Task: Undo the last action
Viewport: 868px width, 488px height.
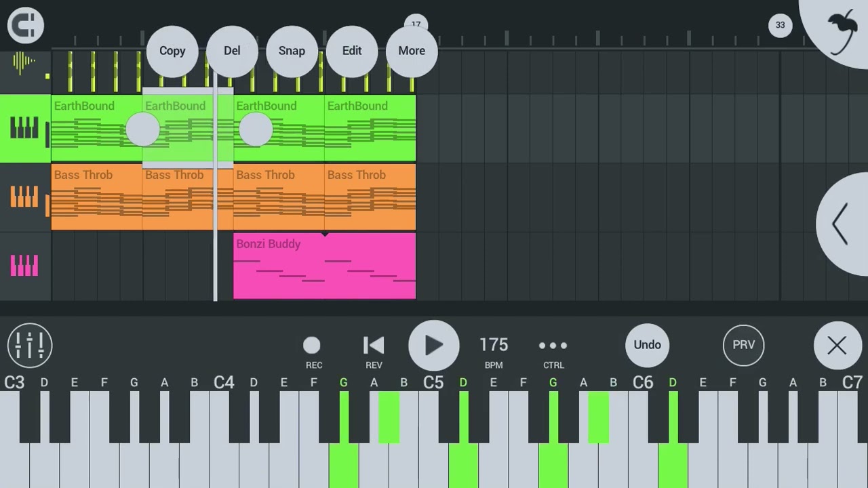Action: tap(647, 345)
